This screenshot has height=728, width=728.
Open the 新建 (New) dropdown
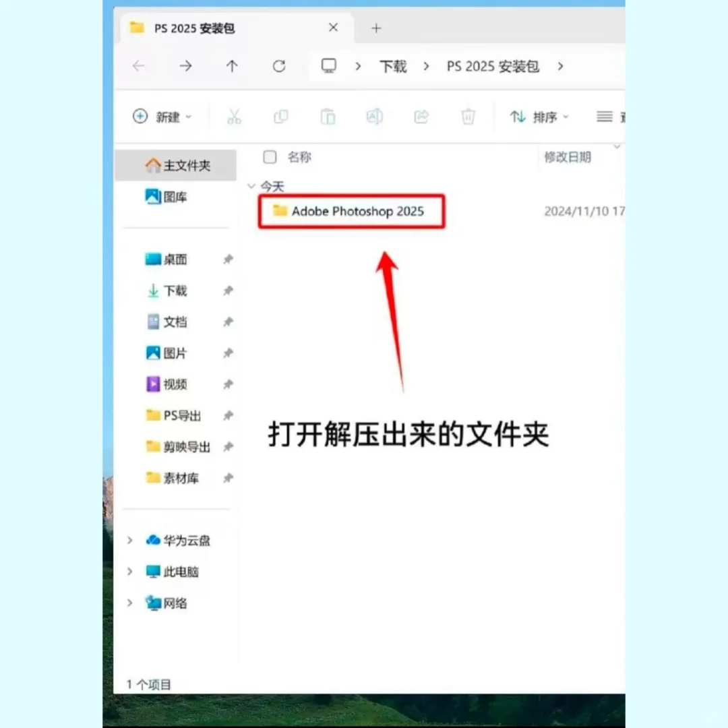point(164,117)
